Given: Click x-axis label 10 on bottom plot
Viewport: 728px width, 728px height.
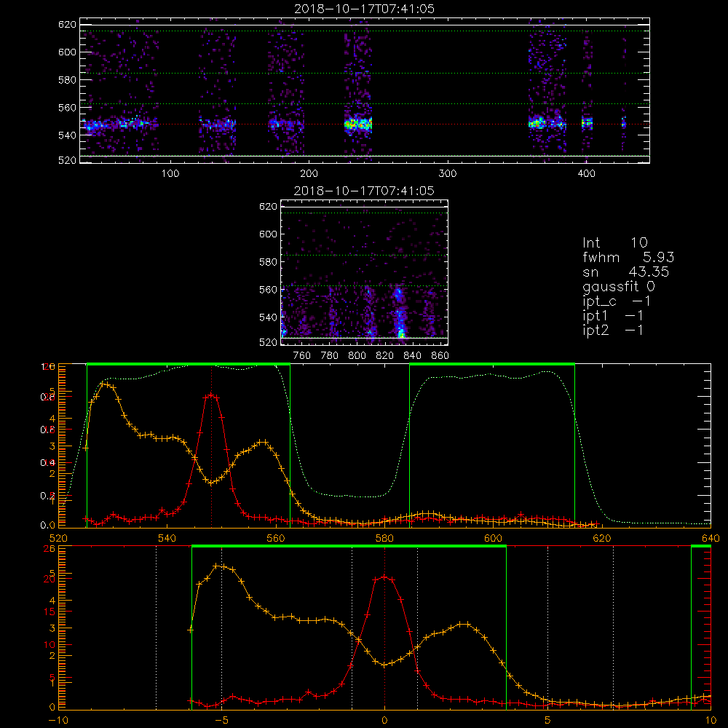Looking at the screenshot, I should (x=711, y=721).
